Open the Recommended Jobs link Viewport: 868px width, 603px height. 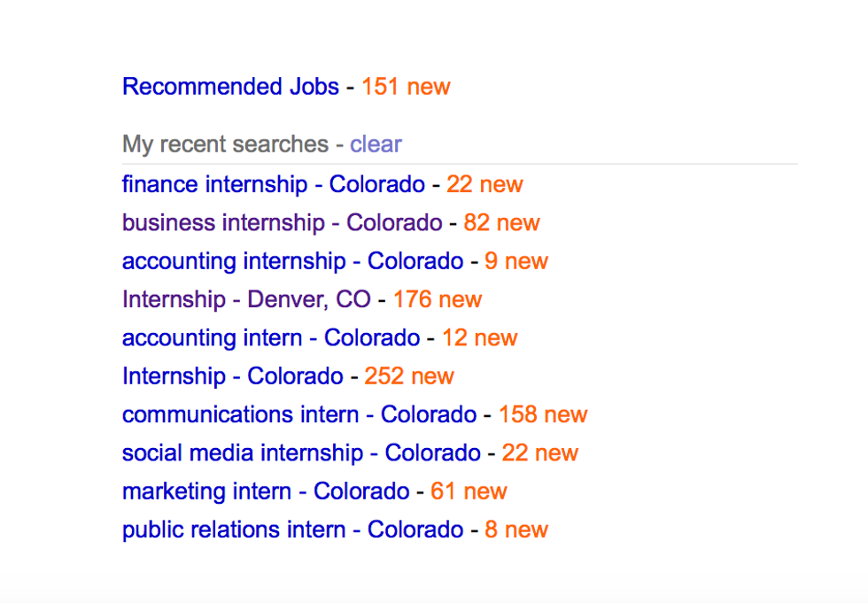click(230, 87)
